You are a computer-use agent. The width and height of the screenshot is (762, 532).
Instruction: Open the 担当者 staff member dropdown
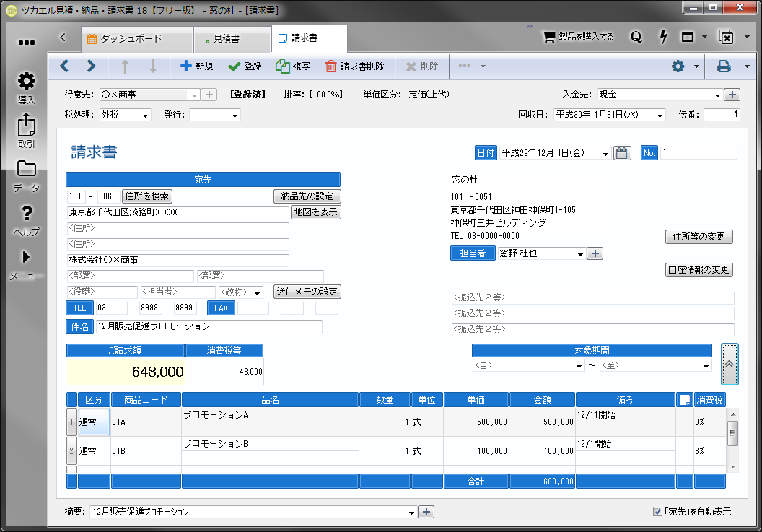(x=582, y=253)
